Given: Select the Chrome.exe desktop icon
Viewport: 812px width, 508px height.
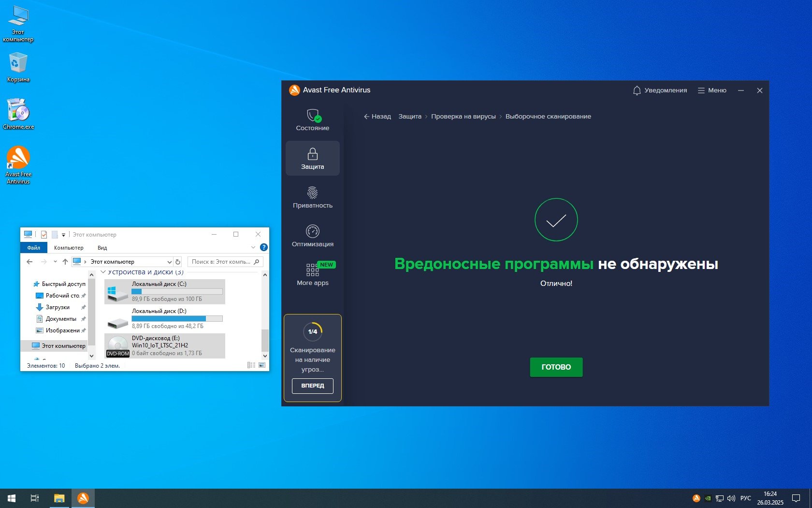Looking at the screenshot, I should 18,114.
